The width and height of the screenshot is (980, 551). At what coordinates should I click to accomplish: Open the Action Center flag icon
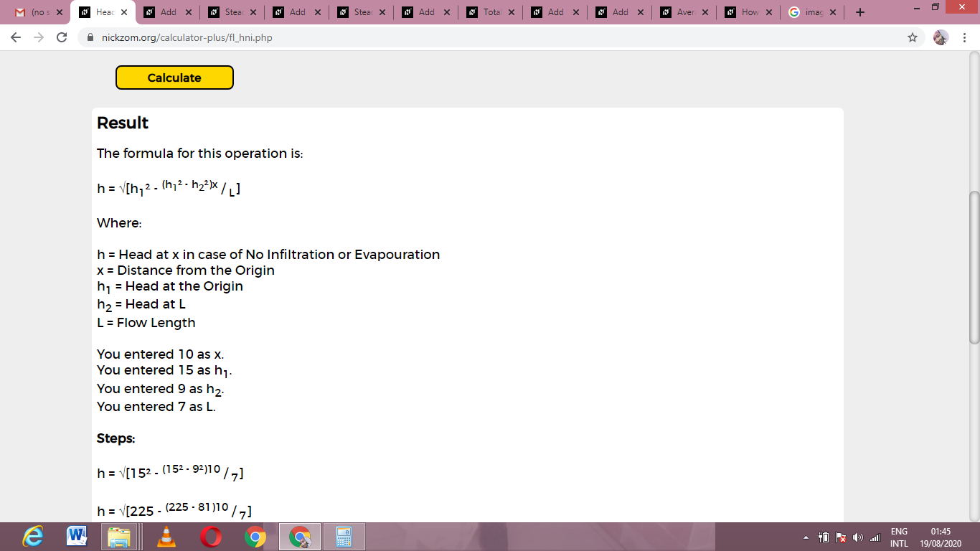[x=841, y=537]
